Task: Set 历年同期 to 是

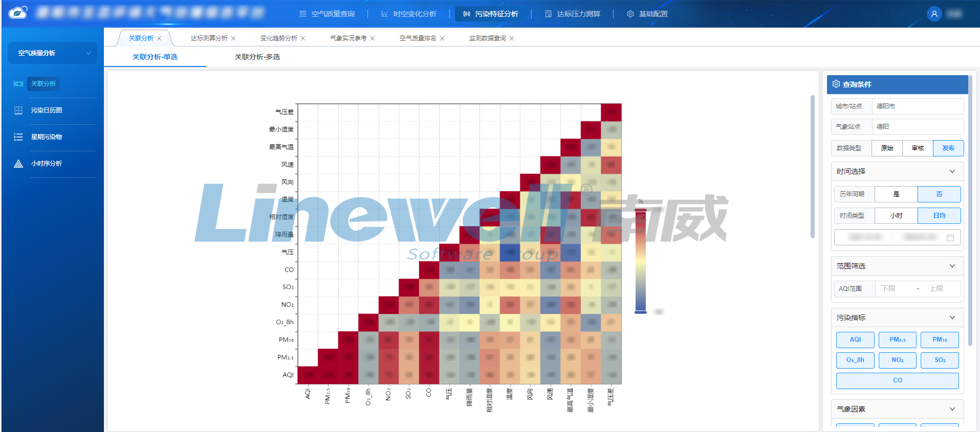Action: tap(896, 194)
